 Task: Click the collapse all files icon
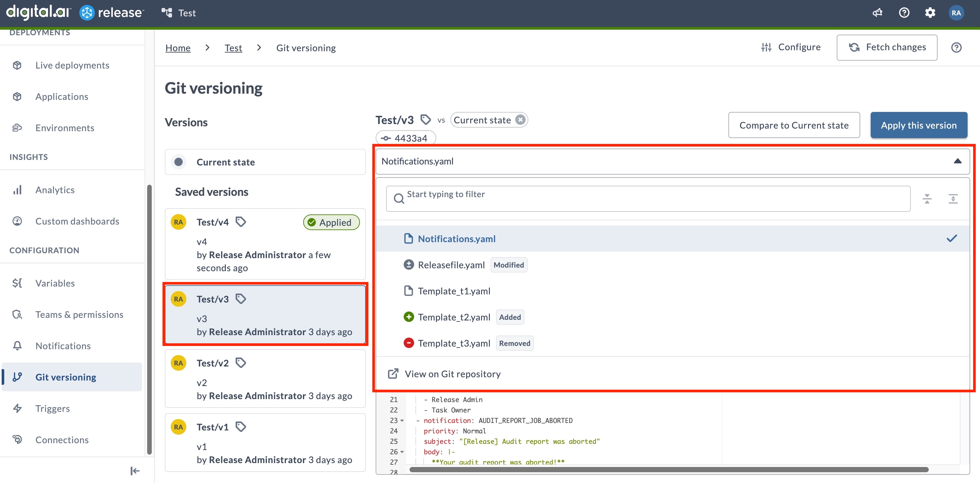(x=927, y=198)
